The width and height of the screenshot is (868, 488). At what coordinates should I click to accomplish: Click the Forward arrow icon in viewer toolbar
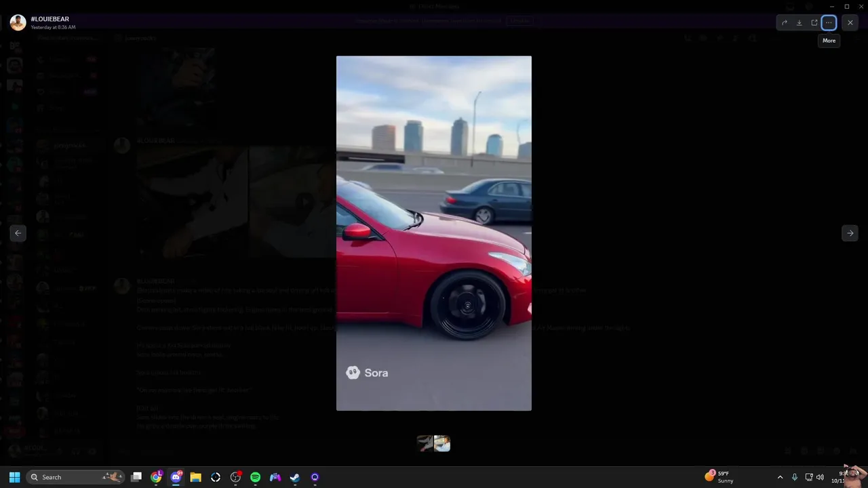pos(785,22)
